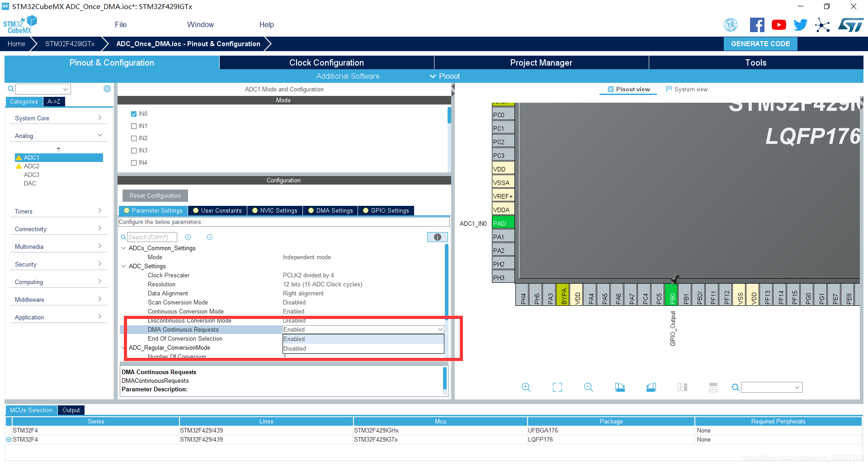Image resolution: width=868 pixels, height=466 pixels.
Task: Collapse the ADCs_Common_Settings group
Action: pyautogui.click(x=123, y=248)
